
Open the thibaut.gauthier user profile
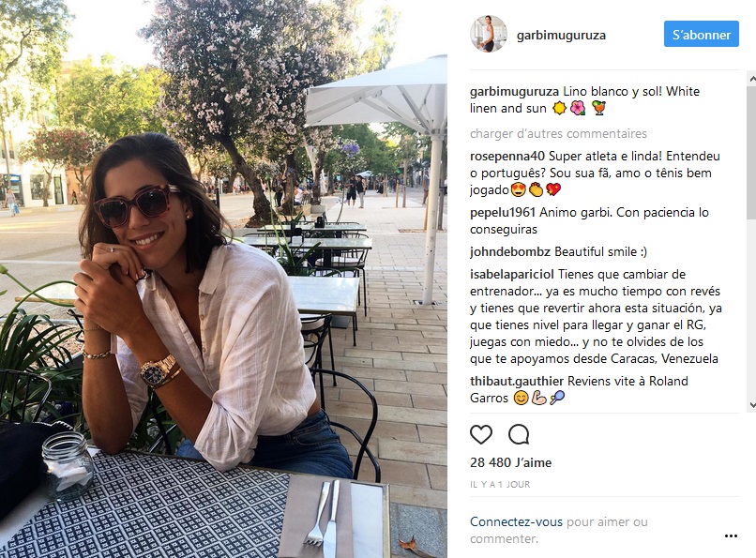coord(517,381)
